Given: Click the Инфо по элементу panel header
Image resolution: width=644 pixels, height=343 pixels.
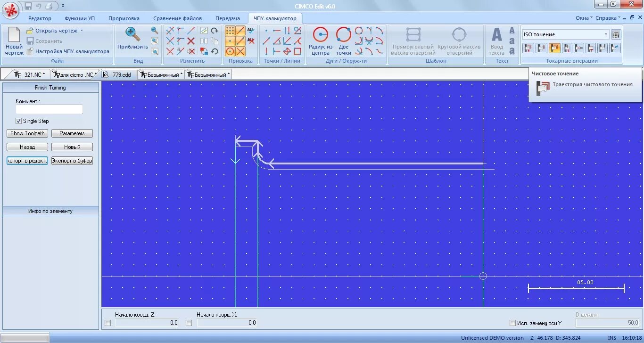Looking at the screenshot, I should click(x=50, y=211).
